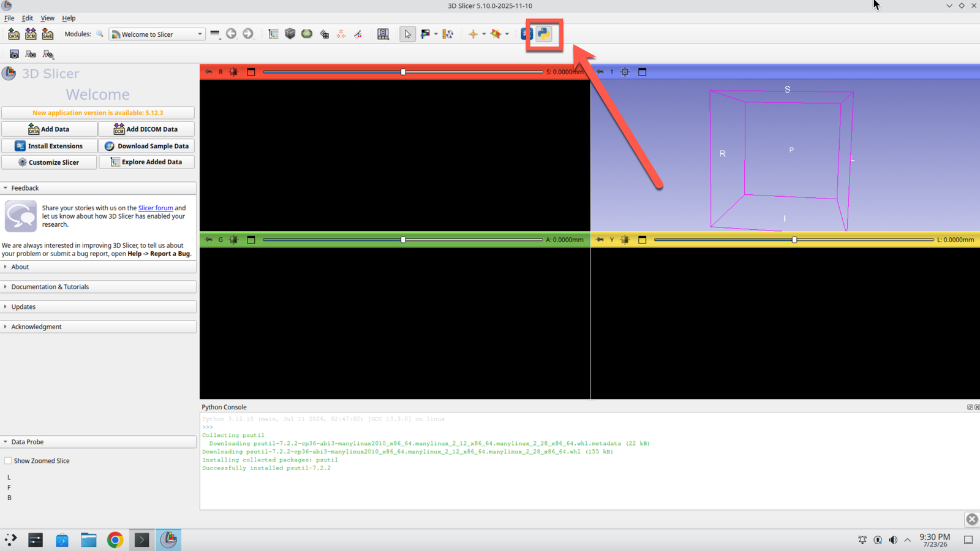The height and width of the screenshot is (551, 980).
Task: Close the Python Console panel
Action: coord(976,407)
